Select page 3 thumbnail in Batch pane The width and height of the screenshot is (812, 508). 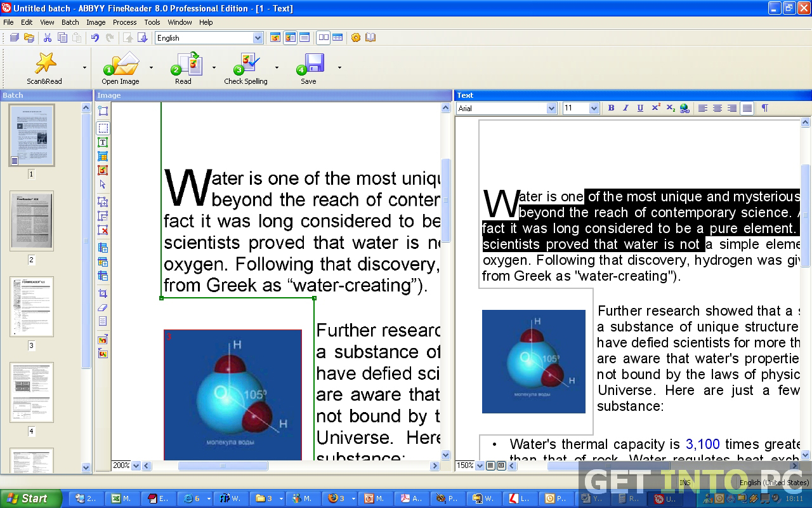[x=32, y=307]
